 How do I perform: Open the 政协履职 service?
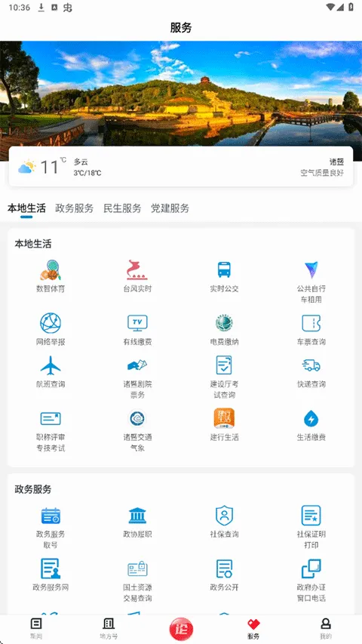click(137, 522)
